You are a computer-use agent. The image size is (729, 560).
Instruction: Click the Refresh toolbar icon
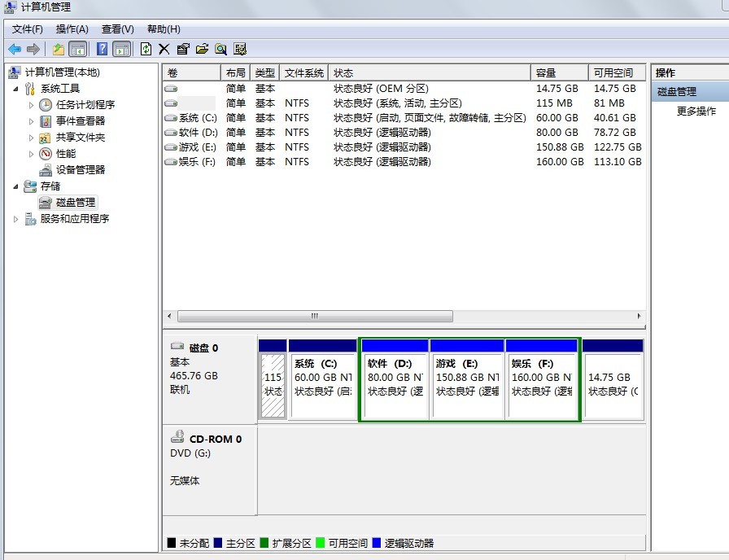tap(146, 49)
